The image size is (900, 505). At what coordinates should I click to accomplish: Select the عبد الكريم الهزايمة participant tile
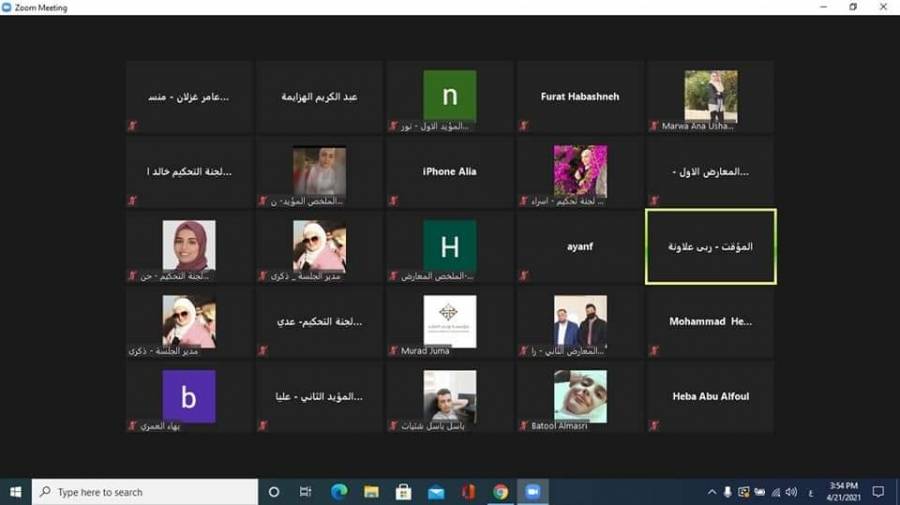319,97
